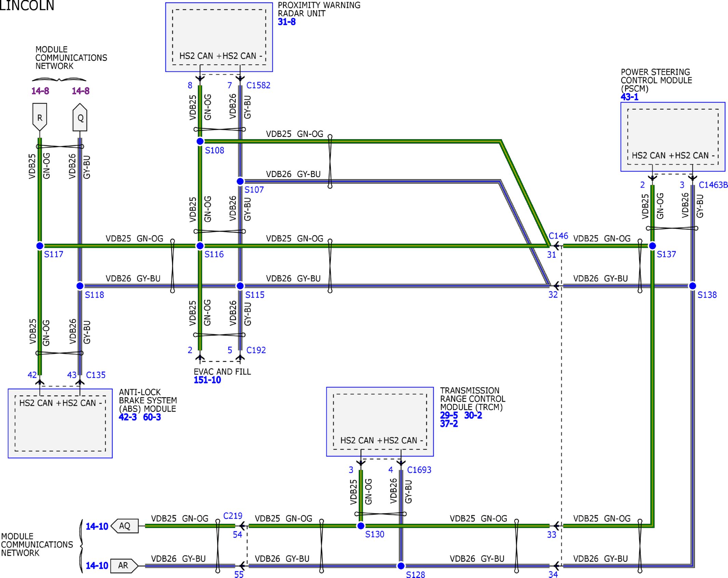Select the Anti-Lock Brake System module box
The height and width of the screenshot is (578, 728).
click(60, 423)
